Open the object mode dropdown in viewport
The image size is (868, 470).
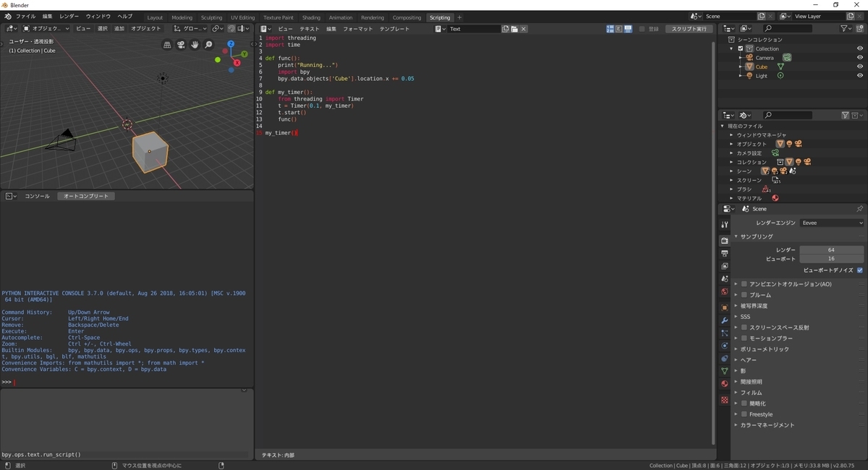click(46, 29)
